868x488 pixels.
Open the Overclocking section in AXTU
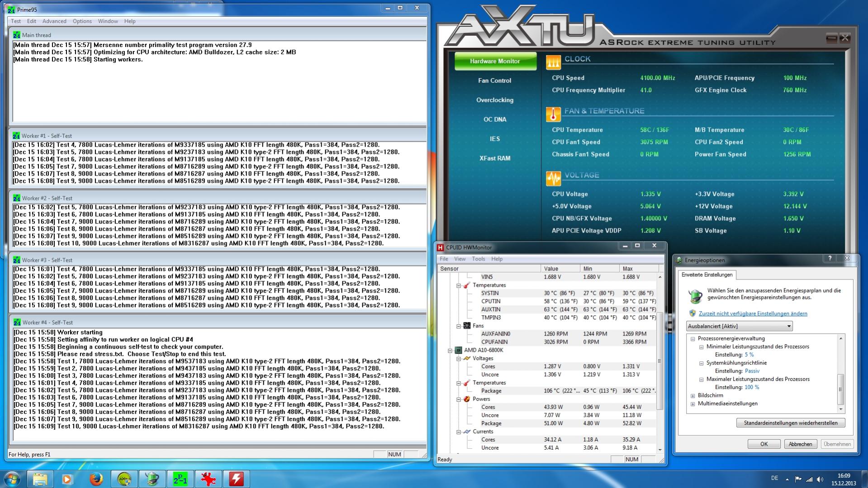point(494,100)
